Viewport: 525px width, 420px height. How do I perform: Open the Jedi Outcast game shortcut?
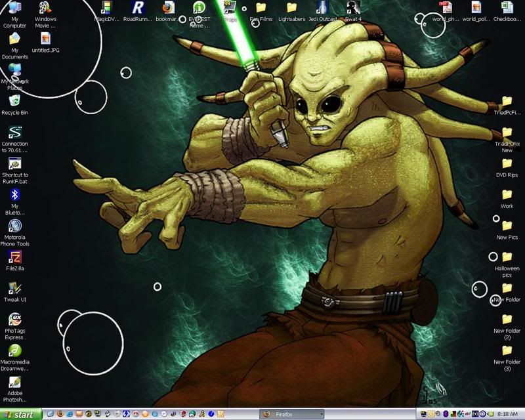(322, 9)
